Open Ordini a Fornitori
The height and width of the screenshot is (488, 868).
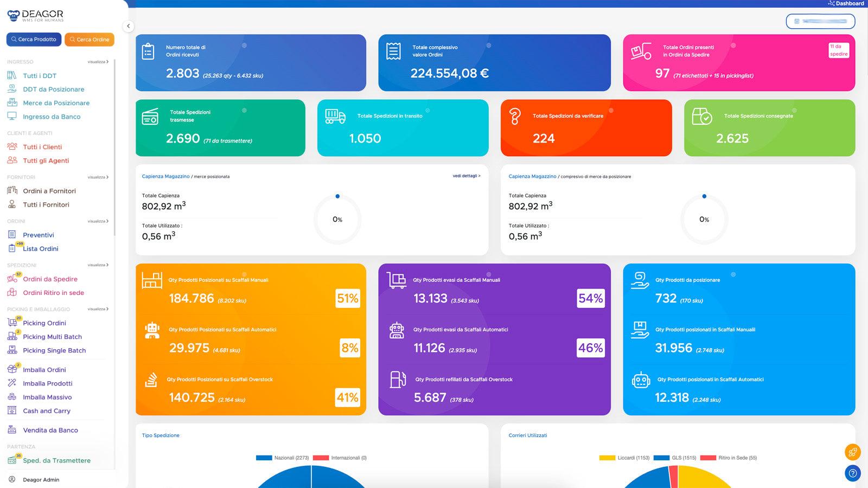(x=49, y=190)
